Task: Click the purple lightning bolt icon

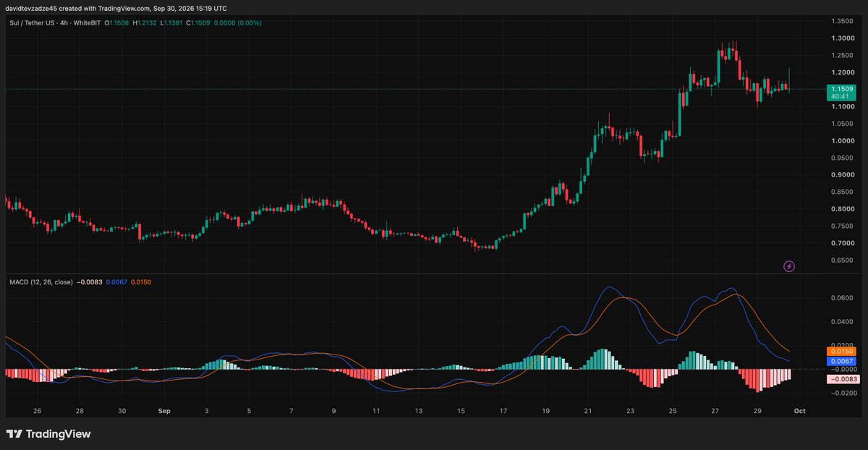Action: [x=789, y=266]
